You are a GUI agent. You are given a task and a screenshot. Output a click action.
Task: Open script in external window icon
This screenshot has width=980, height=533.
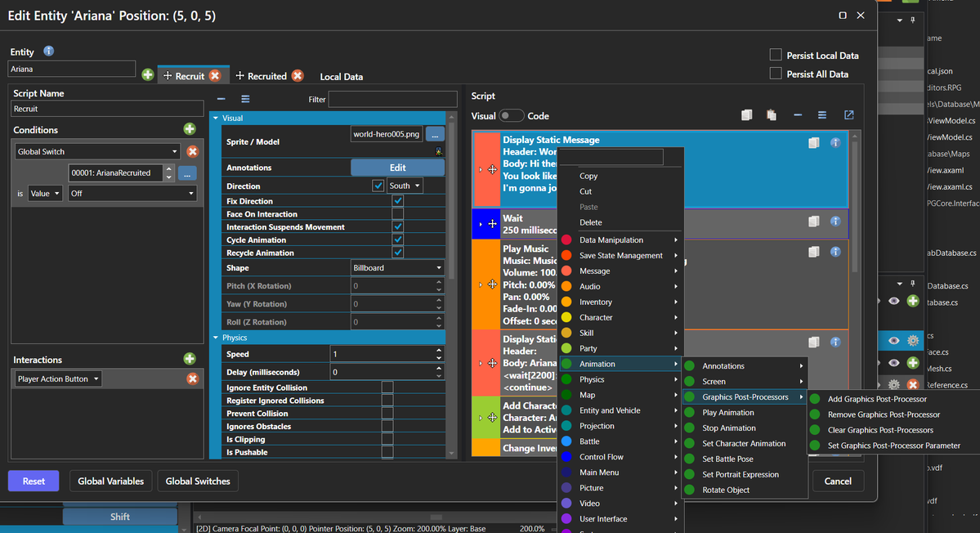[x=848, y=115]
